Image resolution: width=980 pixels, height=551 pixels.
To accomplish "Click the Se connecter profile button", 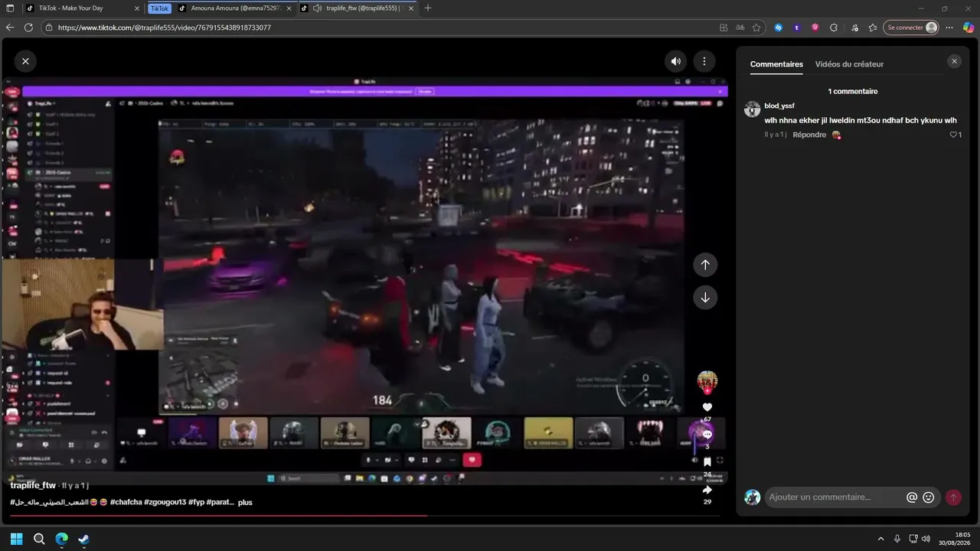I will click(911, 28).
